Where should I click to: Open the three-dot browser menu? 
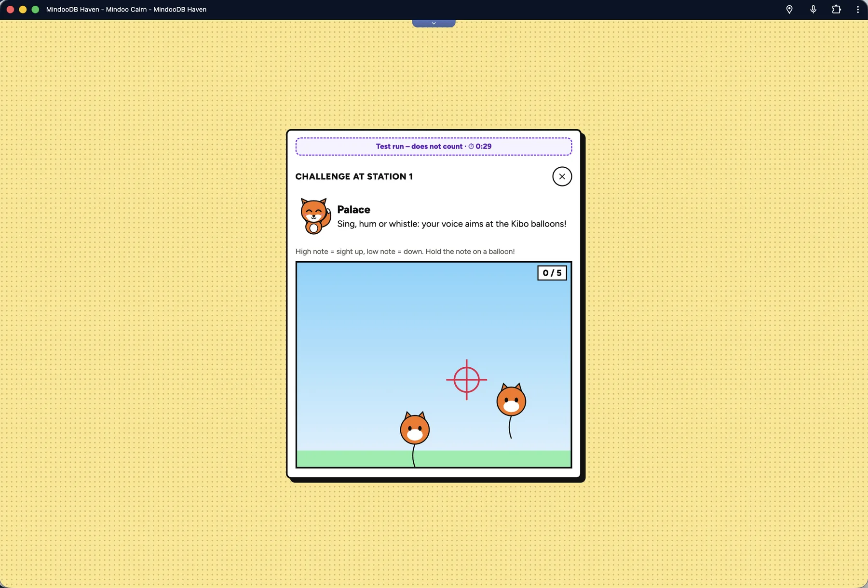point(858,10)
